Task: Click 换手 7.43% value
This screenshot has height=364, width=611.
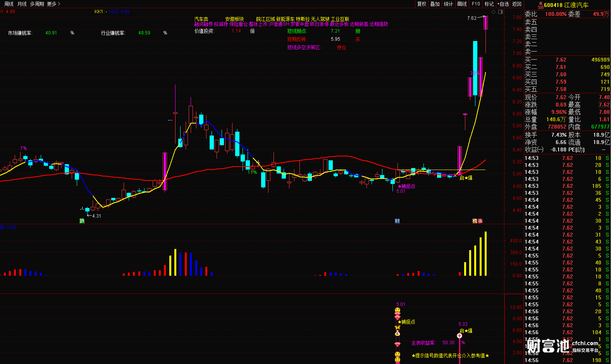Action: pos(559,135)
